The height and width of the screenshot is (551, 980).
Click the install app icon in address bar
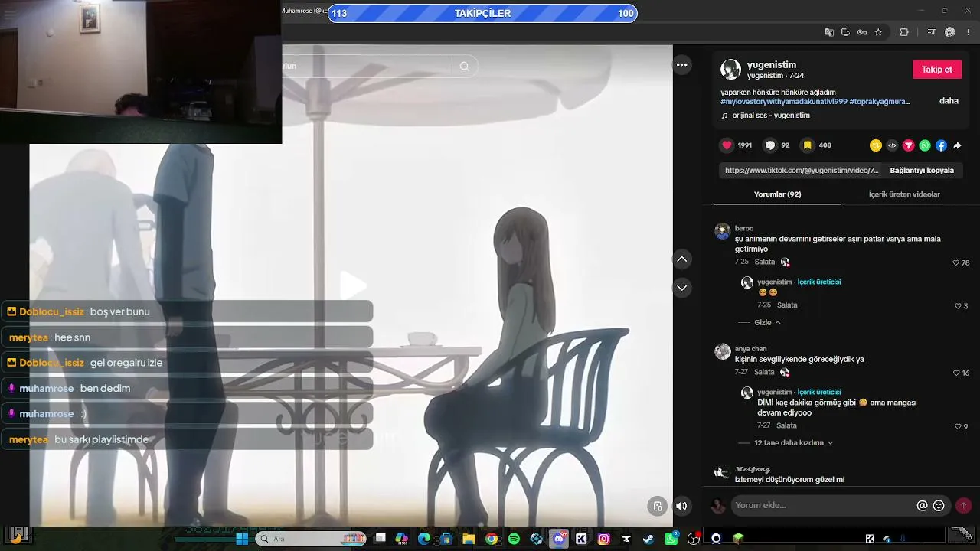pyautogui.click(x=845, y=32)
